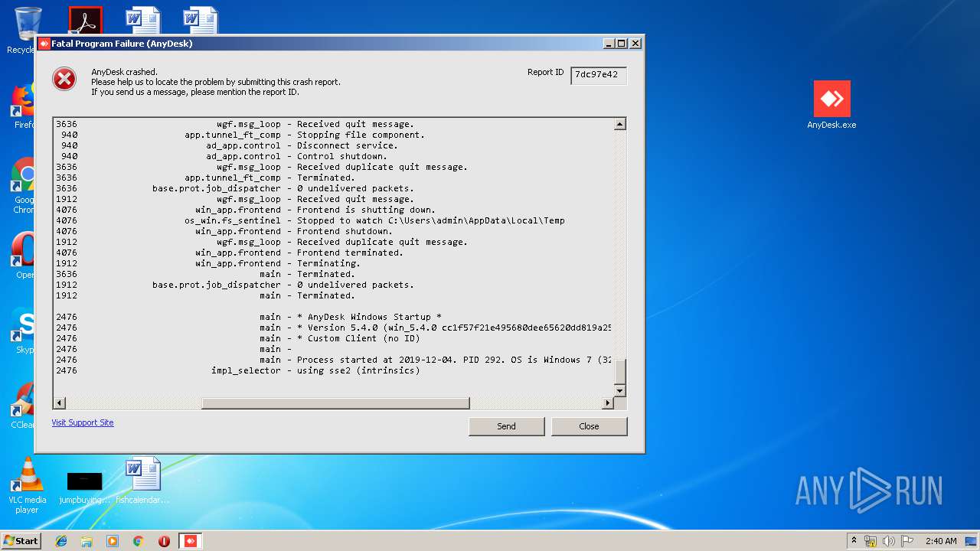Show hidden system tray icons
Image resolution: width=980 pixels, height=551 pixels.
tap(854, 541)
